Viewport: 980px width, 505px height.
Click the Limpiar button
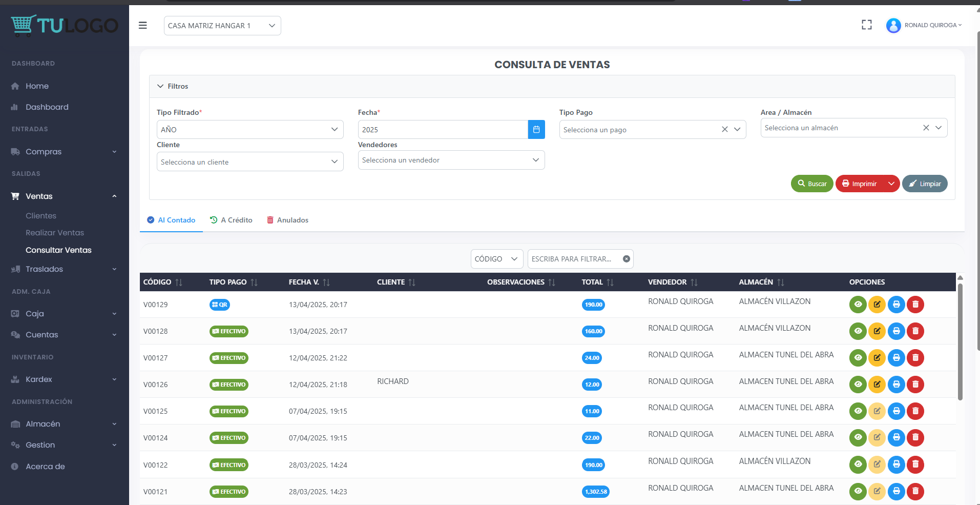coord(924,184)
